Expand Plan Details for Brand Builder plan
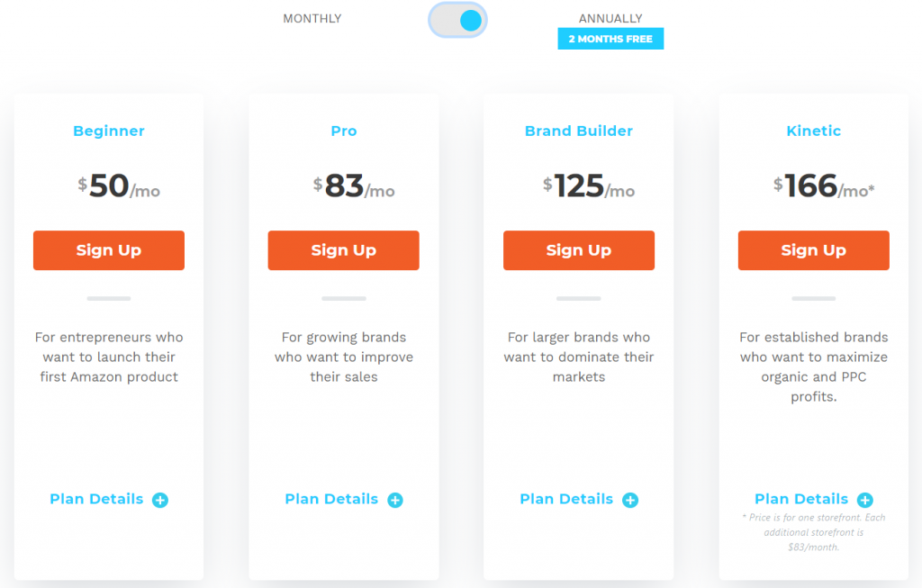This screenshot has width=922, height=588. [x=566, y=499]
